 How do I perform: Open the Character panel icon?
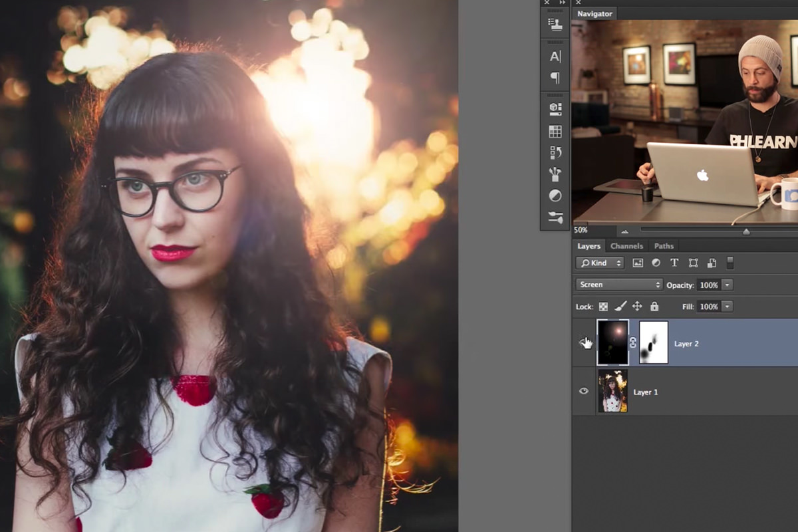pos(555,57)
